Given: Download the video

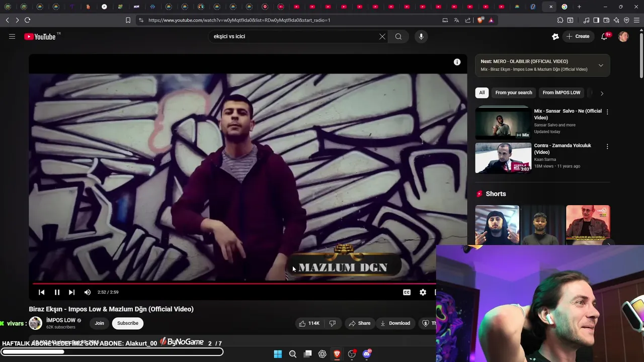Looking at the screenshot, I should (x=395, y=323).
